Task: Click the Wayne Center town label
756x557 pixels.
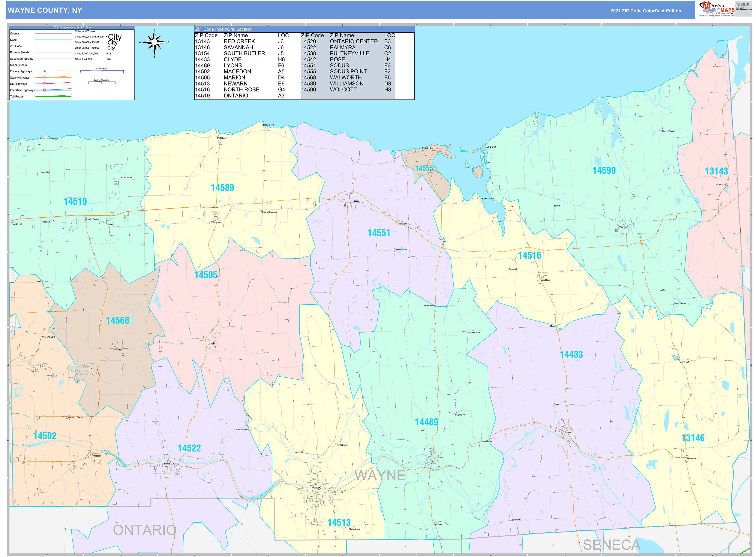Action: [473, 332]
